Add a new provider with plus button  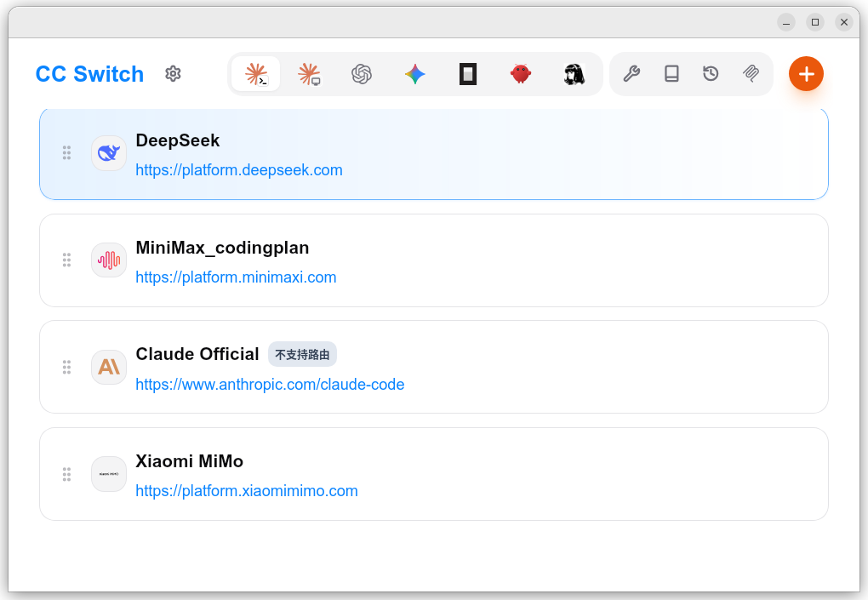point(806,73)
